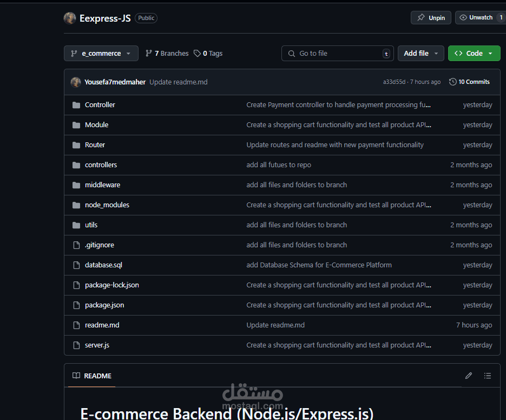The width and height of the screenshot is (506, 420).
Task: Open the lowercase controllers folder
Action: tap(101, 165)
